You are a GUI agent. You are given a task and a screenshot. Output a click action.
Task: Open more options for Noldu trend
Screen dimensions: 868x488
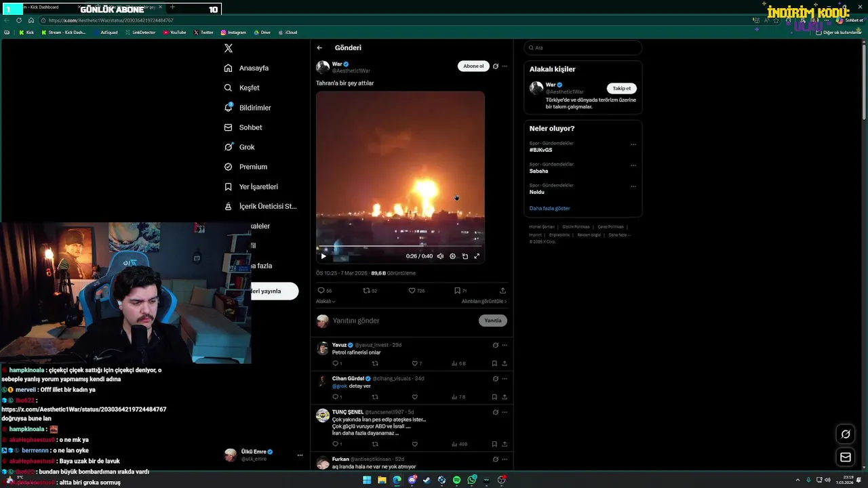633,186
